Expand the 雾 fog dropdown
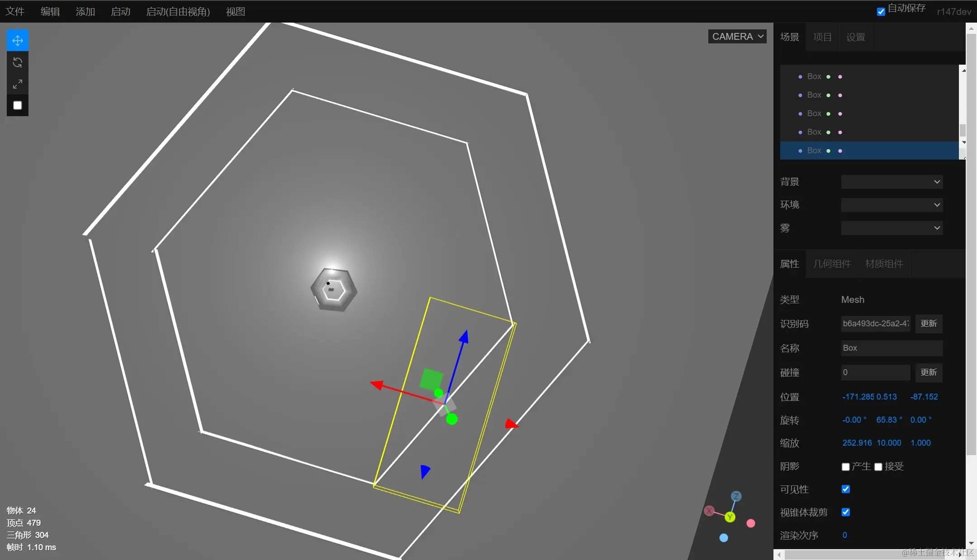This screenshot has height=560, width=977. point(892,228)
